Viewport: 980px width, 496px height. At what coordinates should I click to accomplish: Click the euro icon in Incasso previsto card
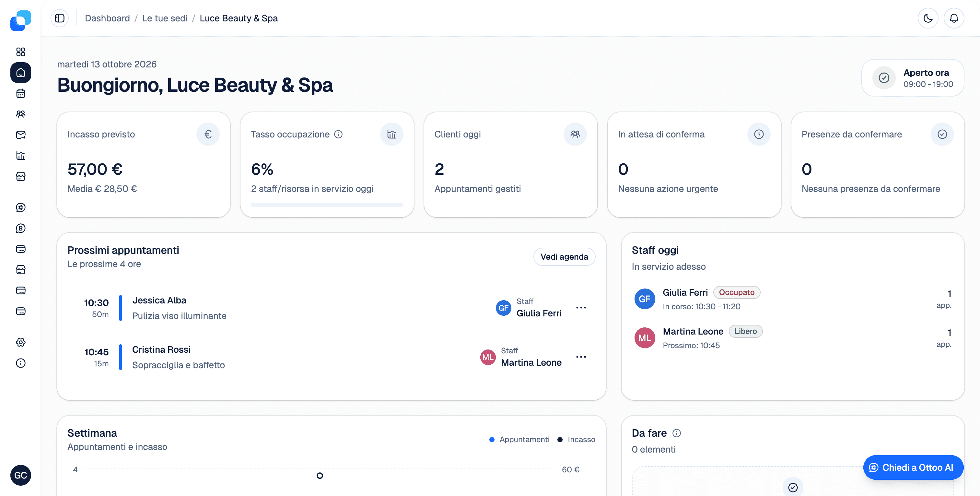coord(208,134)
